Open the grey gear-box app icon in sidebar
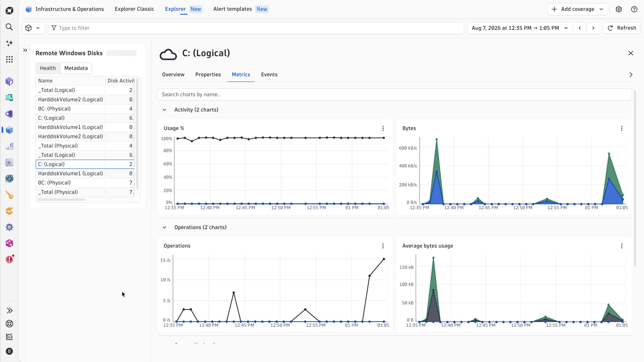 (x=9, y=163)
